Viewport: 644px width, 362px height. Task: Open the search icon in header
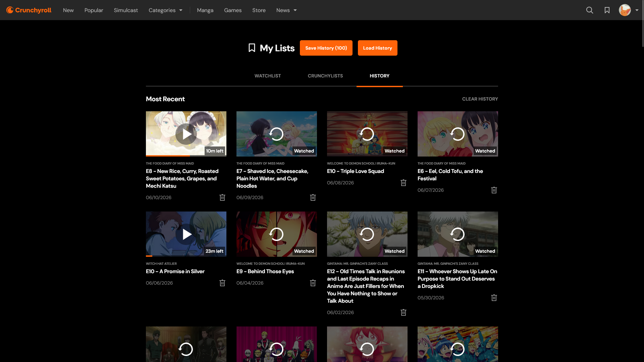click(x=590, y=10)
